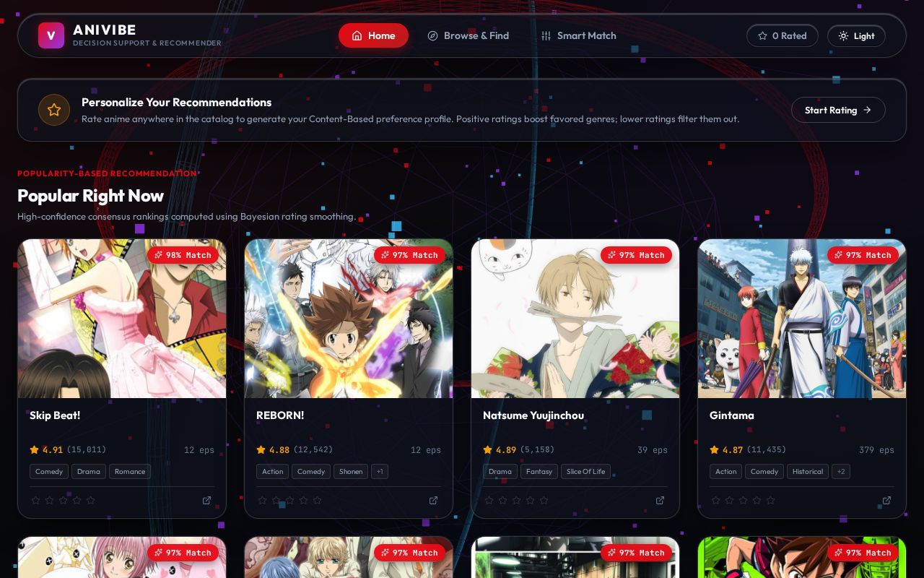Open Gintama poster thumbnail
924x578 pixels.
pos(802,319)
